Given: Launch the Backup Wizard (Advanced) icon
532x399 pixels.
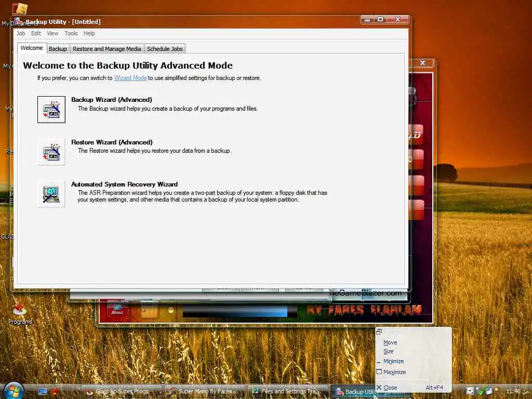Looking at the screenshot, I should (51, 109).
